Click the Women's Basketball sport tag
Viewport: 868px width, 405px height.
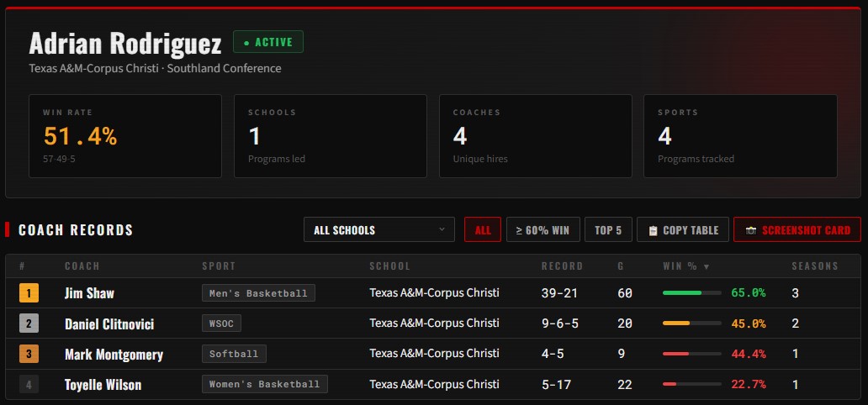tap(265, 384)
